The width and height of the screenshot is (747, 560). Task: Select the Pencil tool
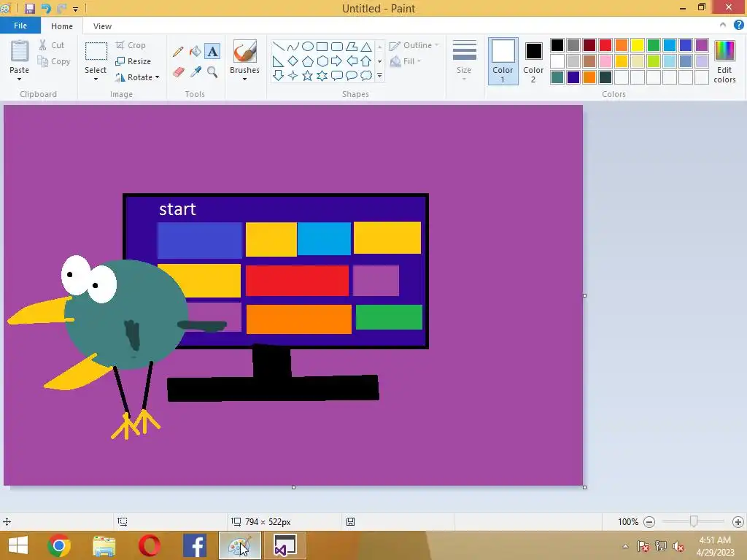pos(178,52)
